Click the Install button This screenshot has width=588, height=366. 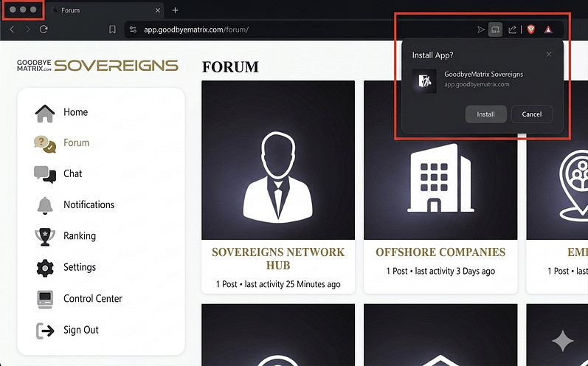pyautogui.click(x=486, y=114)
